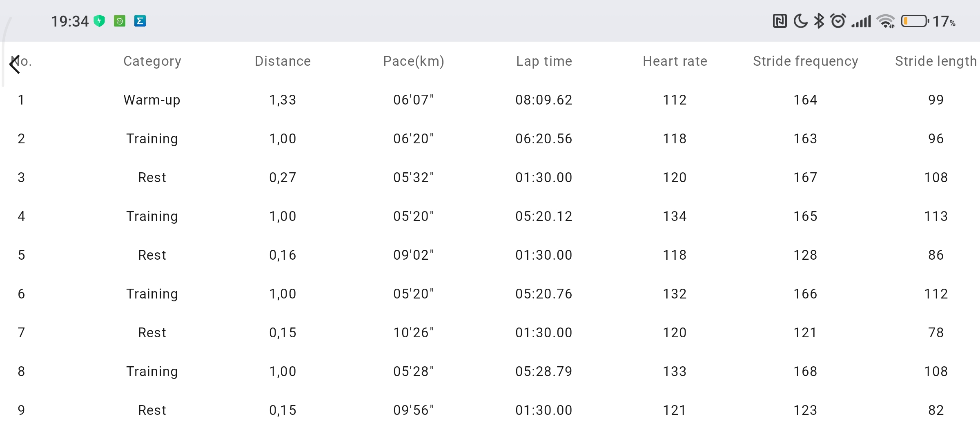The image size is (980, 441).
Task: Tap the NFC status icon
Action: 780,21
